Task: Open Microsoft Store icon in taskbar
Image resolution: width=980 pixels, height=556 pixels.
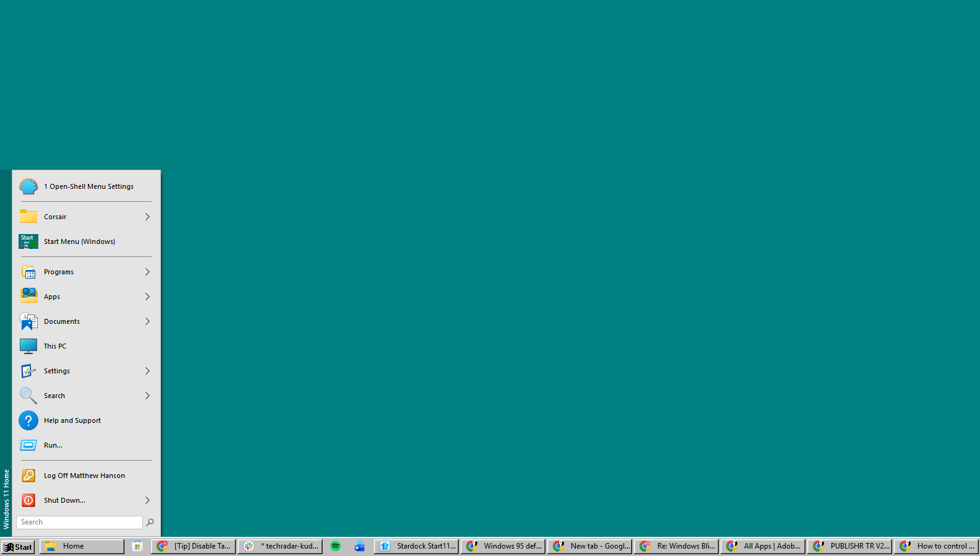Action: point(137,546)
